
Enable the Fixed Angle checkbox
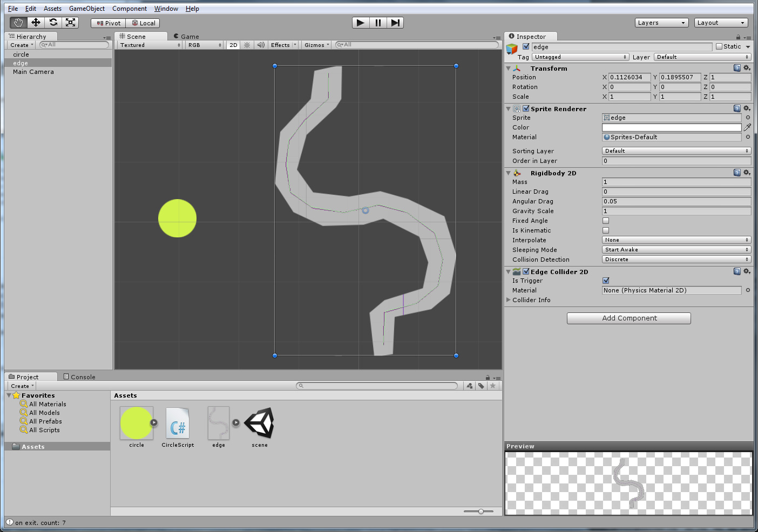(606, 221)
